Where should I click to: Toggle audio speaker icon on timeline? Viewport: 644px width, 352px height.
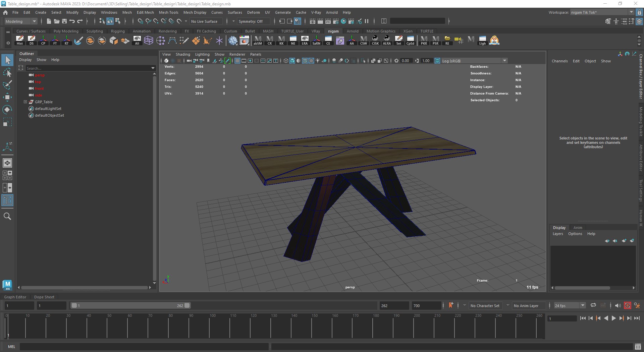click(x=618, y=306)
